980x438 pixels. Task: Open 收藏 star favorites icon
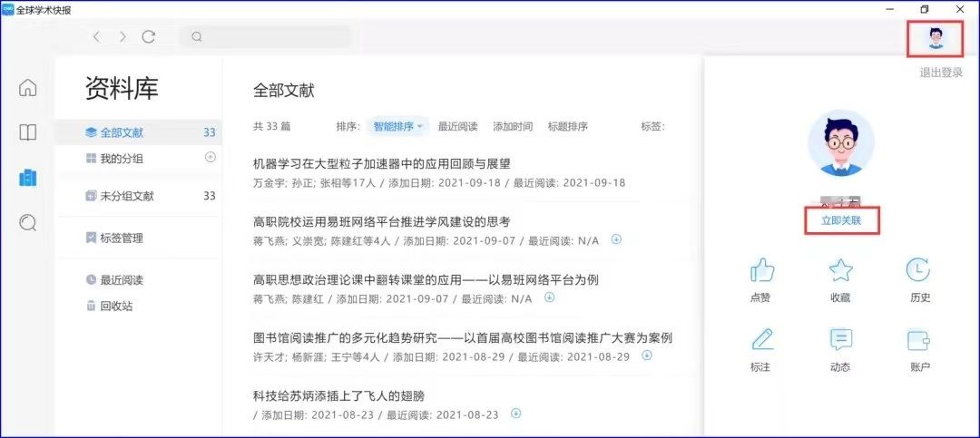tap(840, 270)
